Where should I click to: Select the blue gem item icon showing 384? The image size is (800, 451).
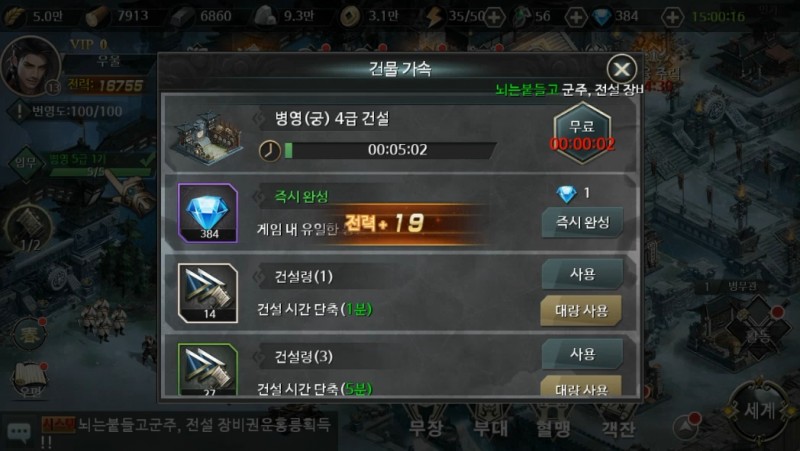(208, 213)
